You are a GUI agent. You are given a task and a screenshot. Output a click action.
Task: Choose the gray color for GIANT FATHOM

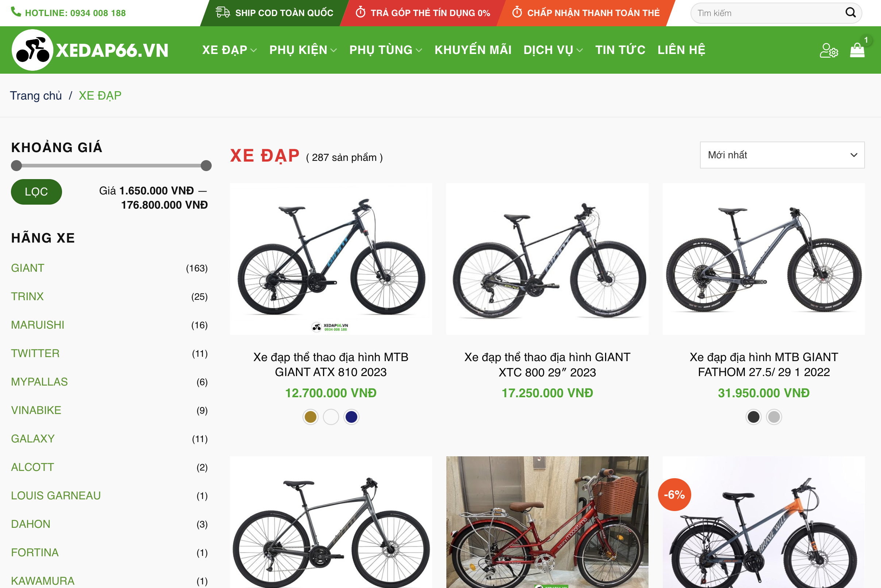[x=775, y=417]
